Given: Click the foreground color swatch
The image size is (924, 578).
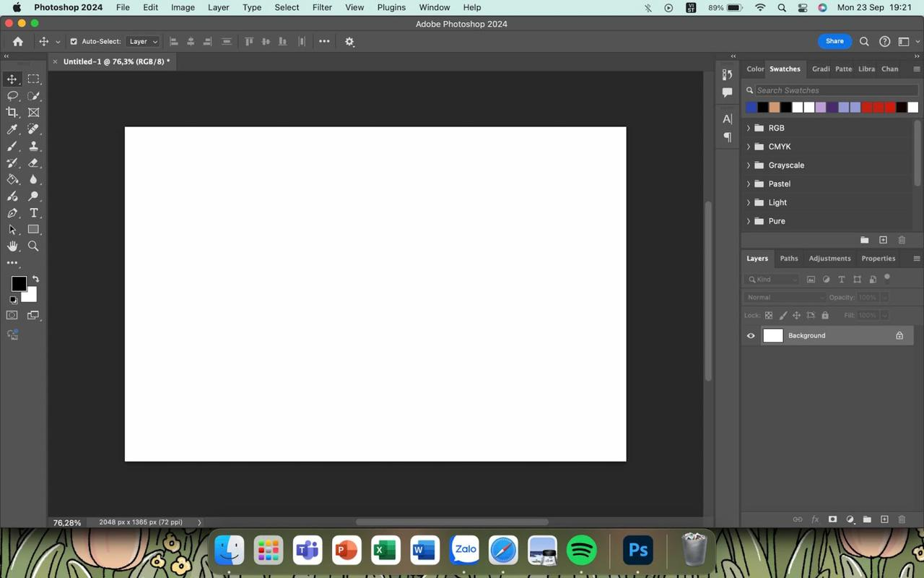Looking at the screenshot, I should (19, 284).
